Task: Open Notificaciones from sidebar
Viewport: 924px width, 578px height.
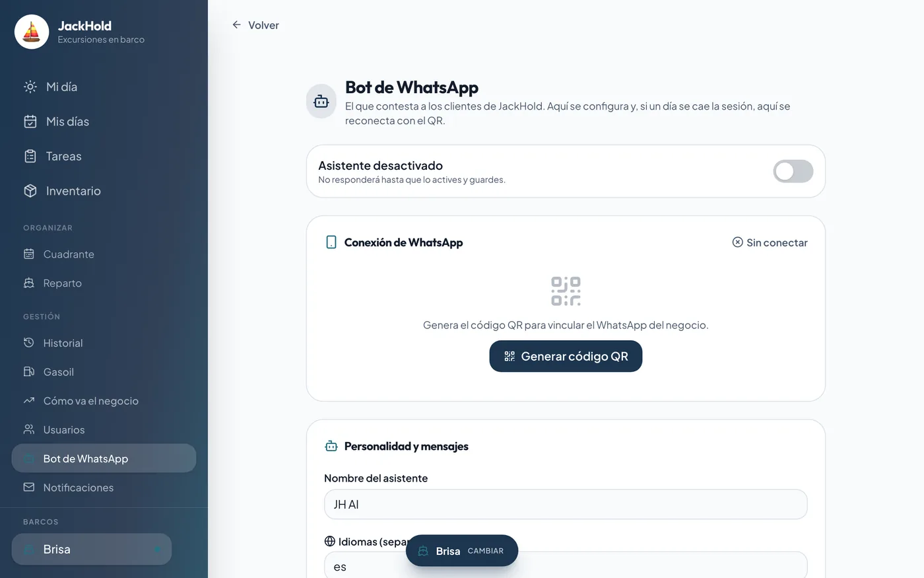Action: 104,487
